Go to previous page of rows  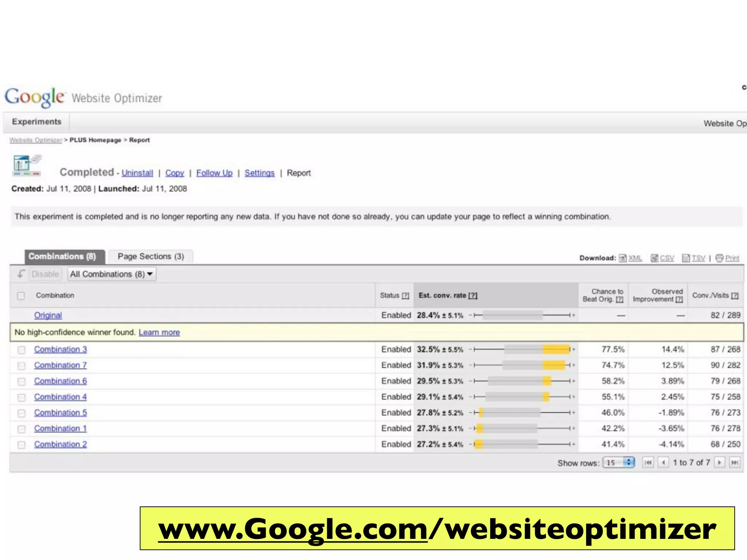[x=663, y=463]
